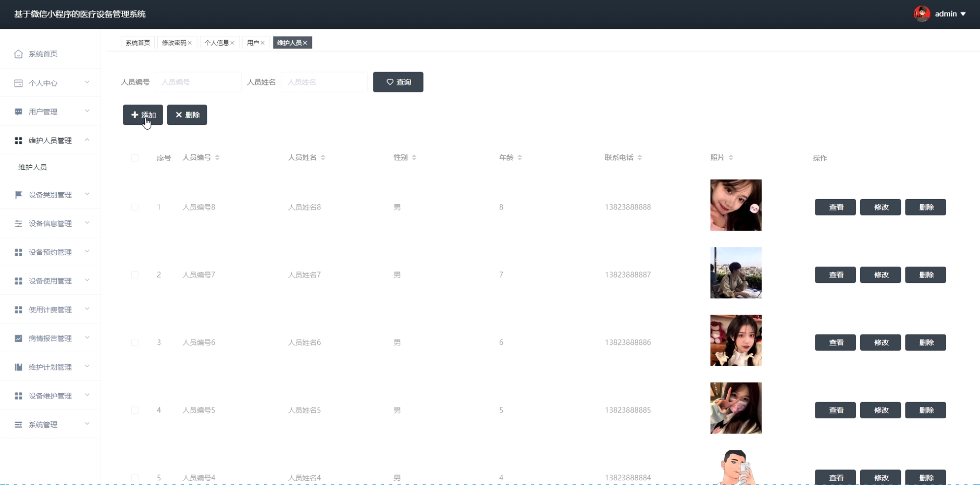Check the row for 人员编号5
The width and height of the screenshot is (980, 485).
[x=135, y=410]
